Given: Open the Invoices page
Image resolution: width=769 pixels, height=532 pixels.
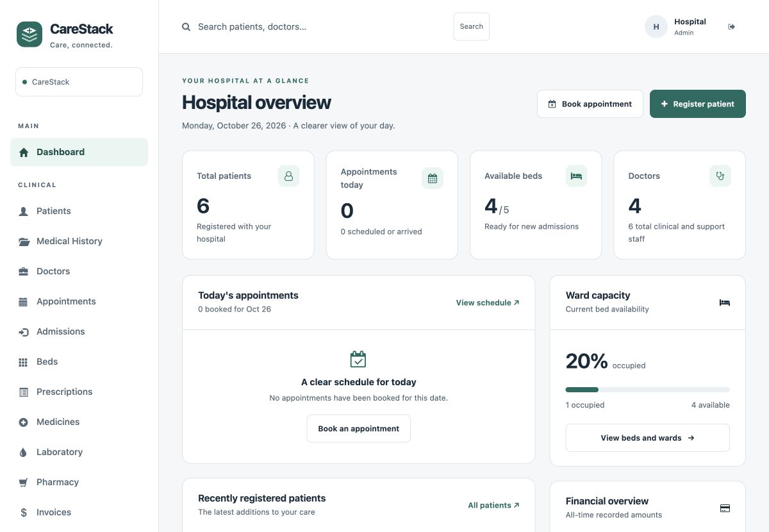Looking at the screenshot, I should 79,513.
